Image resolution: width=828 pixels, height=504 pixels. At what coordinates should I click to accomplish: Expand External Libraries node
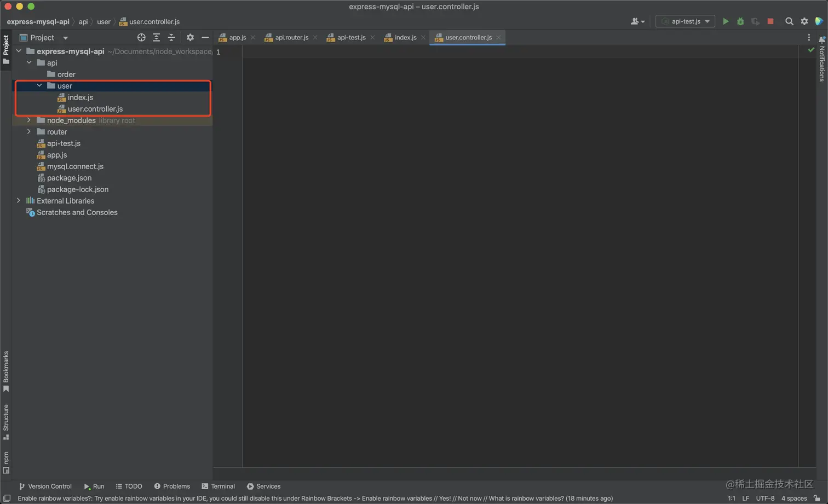(19, 200)
